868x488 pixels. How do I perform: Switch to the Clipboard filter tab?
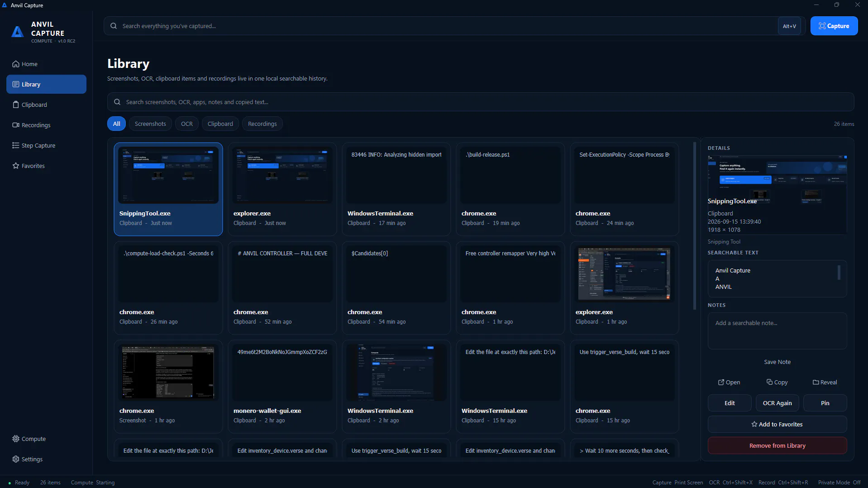220,124
